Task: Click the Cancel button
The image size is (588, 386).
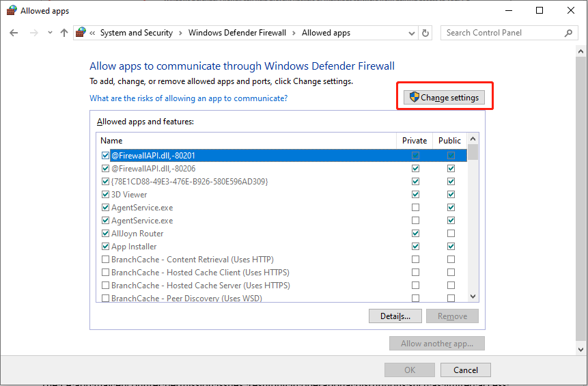Action: 465,370
